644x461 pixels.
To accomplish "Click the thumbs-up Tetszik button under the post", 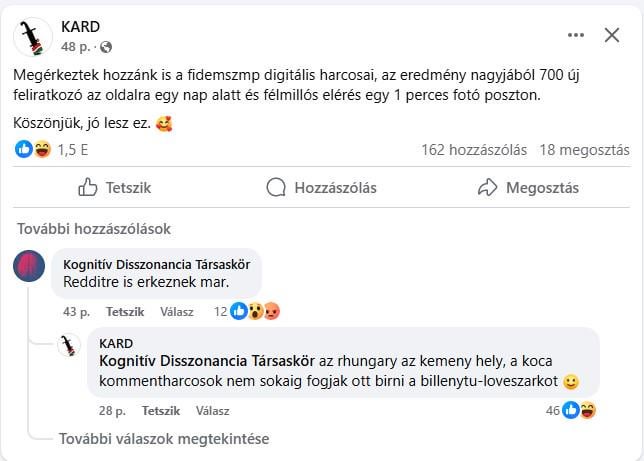I will 115,188.
